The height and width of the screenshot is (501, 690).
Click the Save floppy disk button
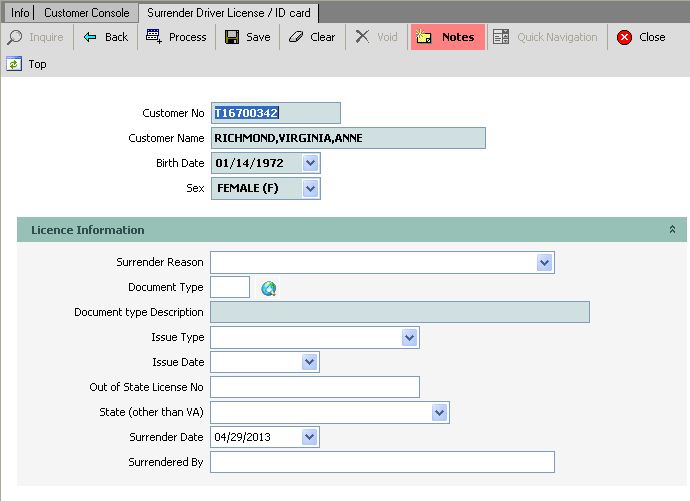247,37
